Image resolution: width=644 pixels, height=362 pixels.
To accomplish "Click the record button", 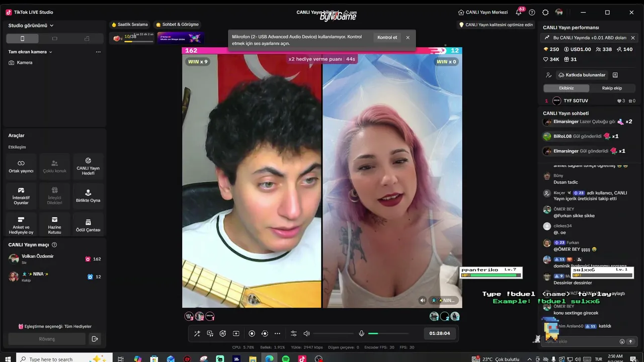I will tap(252, 333).
